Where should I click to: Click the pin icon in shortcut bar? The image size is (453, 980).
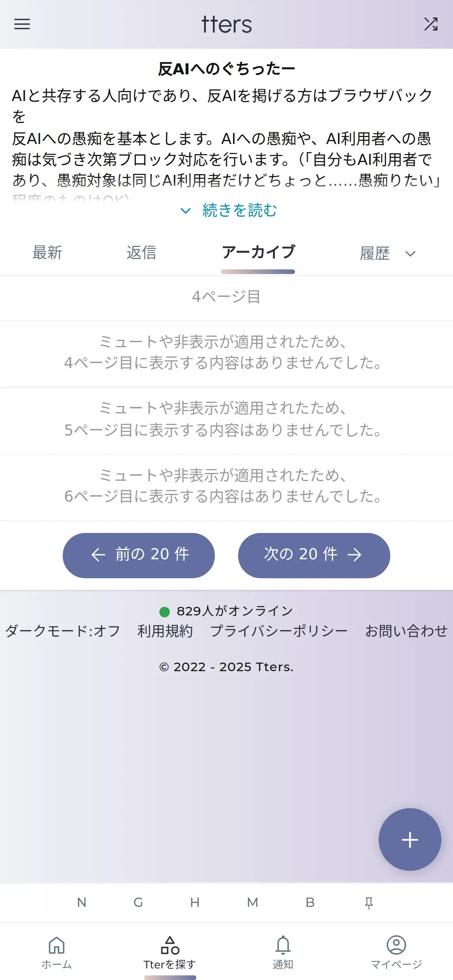click(x=369, y=903)
